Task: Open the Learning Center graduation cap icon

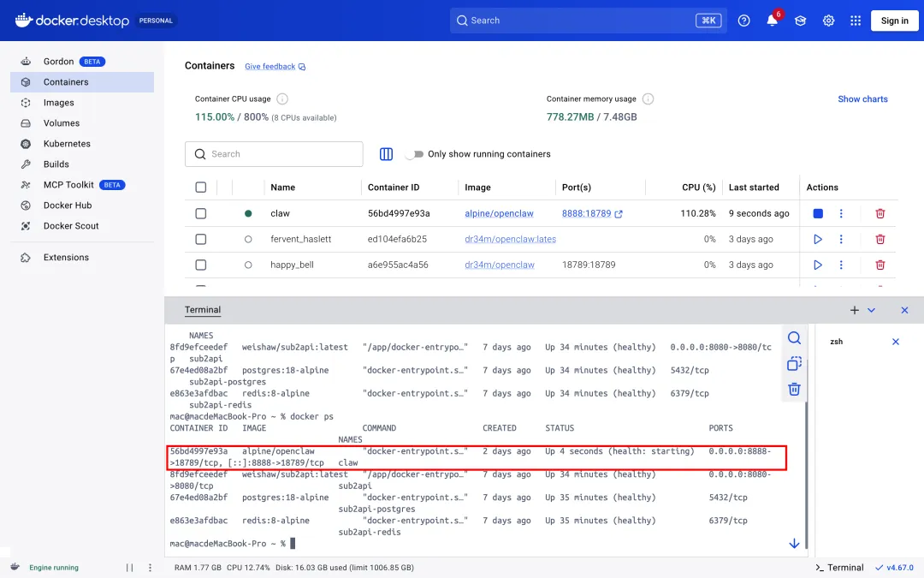Action: (800, 21)
